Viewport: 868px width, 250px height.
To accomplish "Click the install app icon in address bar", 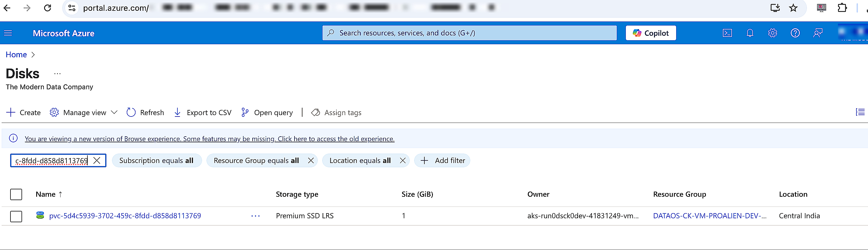I will click(x=775, y=8).
